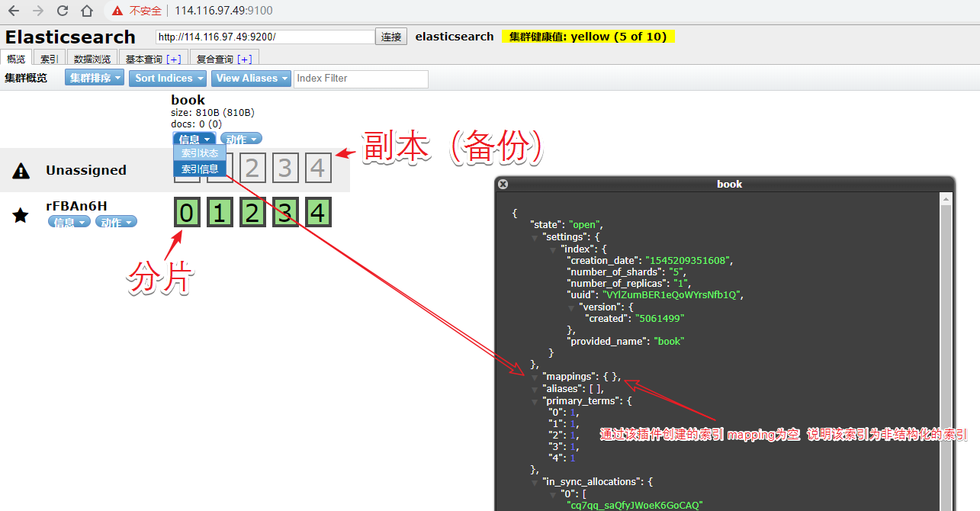Open node rFBAn6H 动作 dropdown
The width and height of the screenshot is (980, 511).
[116, 222]
